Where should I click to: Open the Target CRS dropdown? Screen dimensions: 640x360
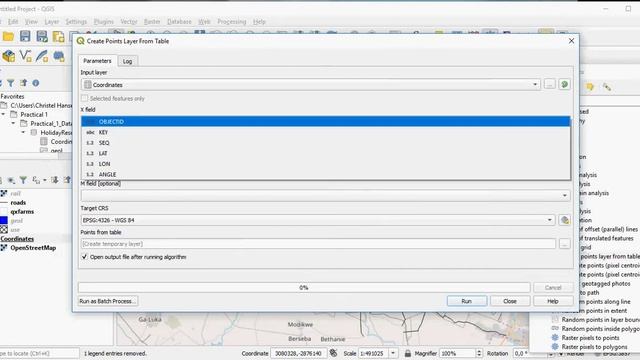click(x=318, y=220)
